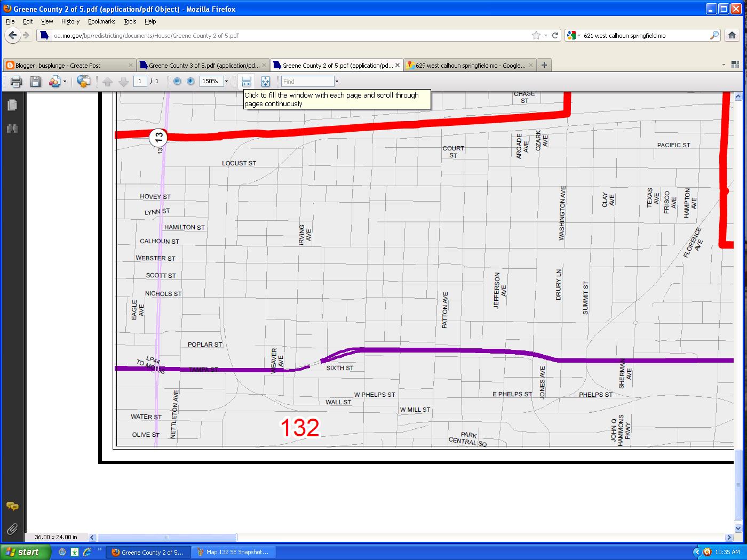This screenshot has width=747, height=560.
Task: Open the list-all-tabs dropdown arrow
Action: coord(724,65)
